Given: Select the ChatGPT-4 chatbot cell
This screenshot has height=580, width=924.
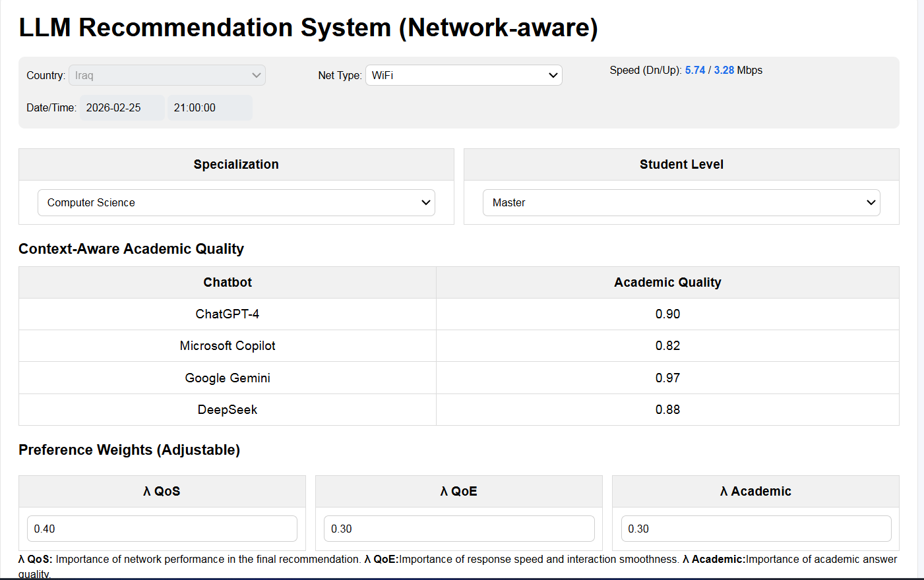Looking at the screenshot, I should point(228,314).
